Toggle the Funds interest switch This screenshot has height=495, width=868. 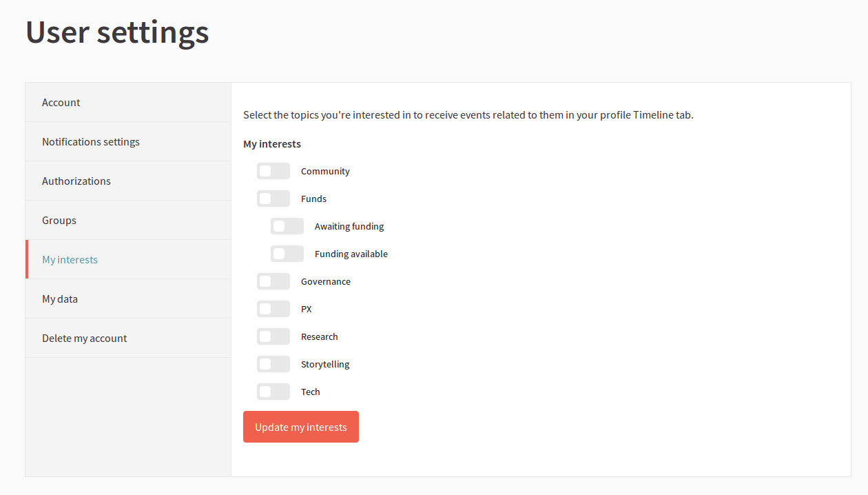[273, 199]
